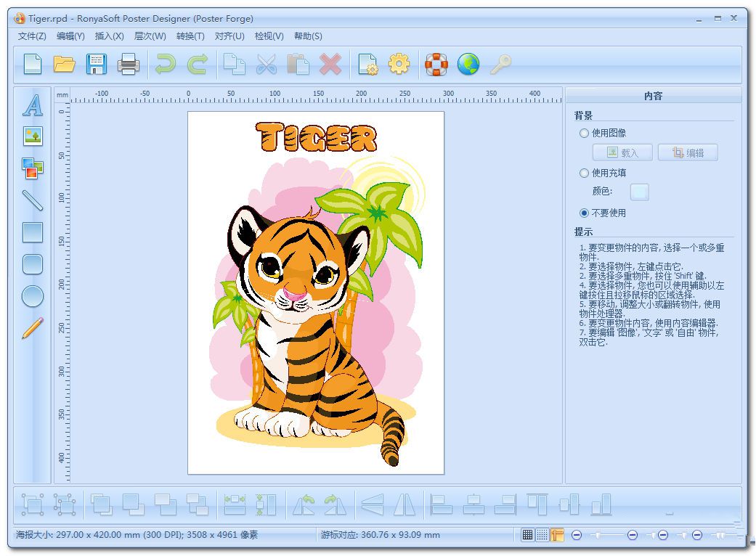Click the 编辑 image edit button
Image resolution: width=756 pixels, height=556 pixels.
click(688, 152)
